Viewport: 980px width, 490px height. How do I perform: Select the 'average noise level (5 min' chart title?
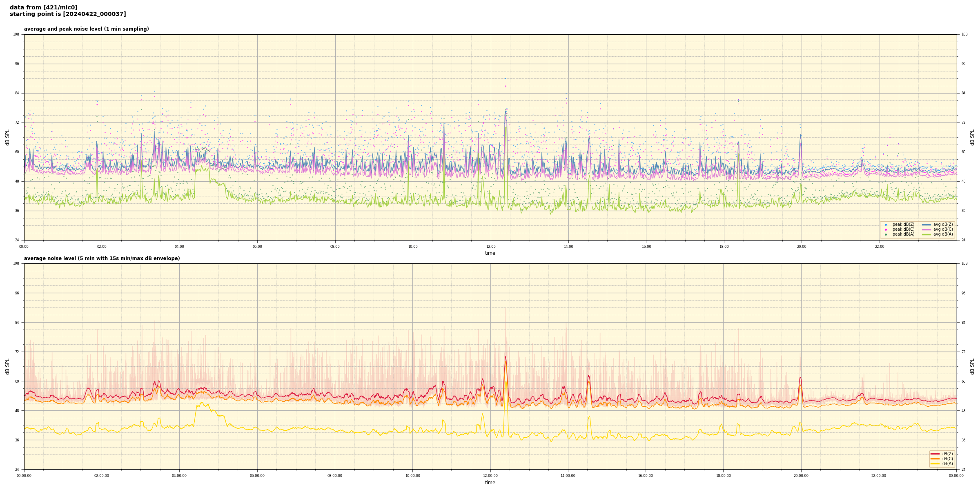tap(102, 258)
